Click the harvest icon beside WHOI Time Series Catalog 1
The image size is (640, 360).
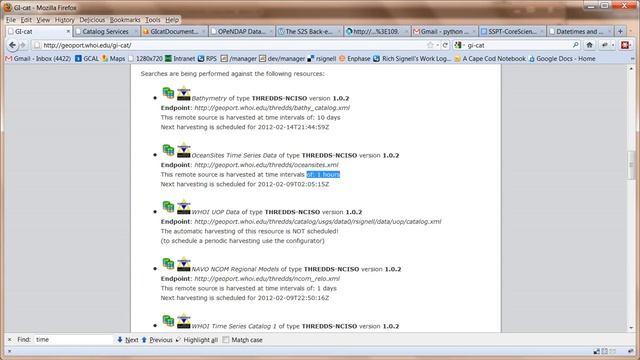[184, 321]
